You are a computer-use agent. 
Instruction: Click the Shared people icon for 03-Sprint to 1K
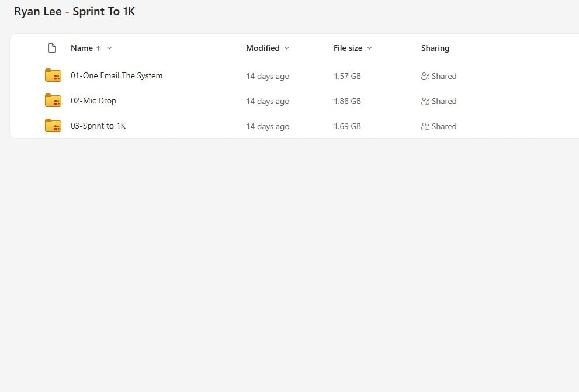pos(426,126)
